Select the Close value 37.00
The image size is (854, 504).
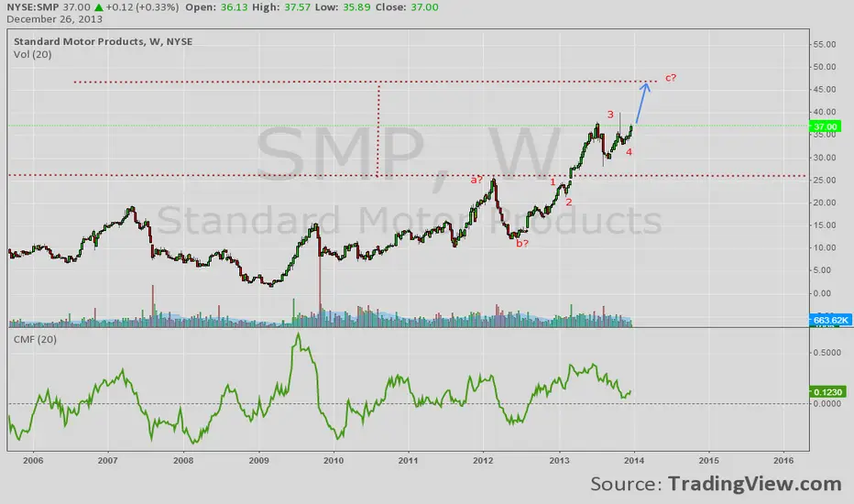click(424, 7)
